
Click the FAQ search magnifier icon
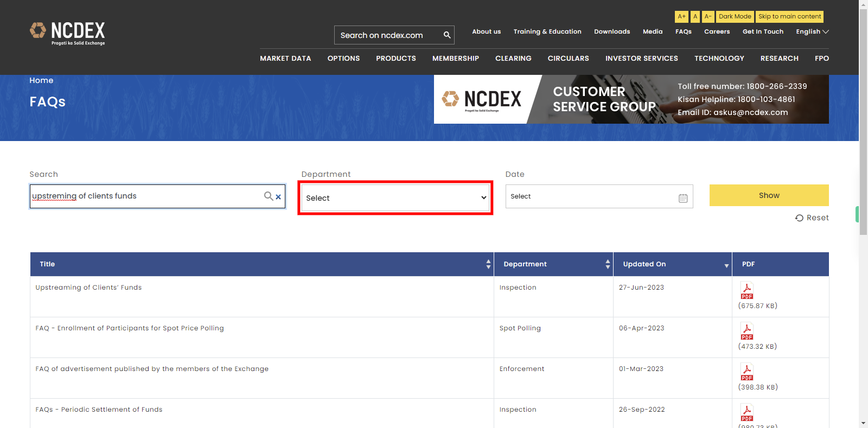269,196
